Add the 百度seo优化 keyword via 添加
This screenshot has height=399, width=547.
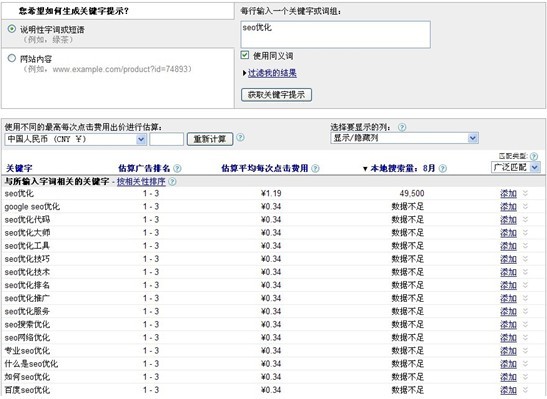508,390
